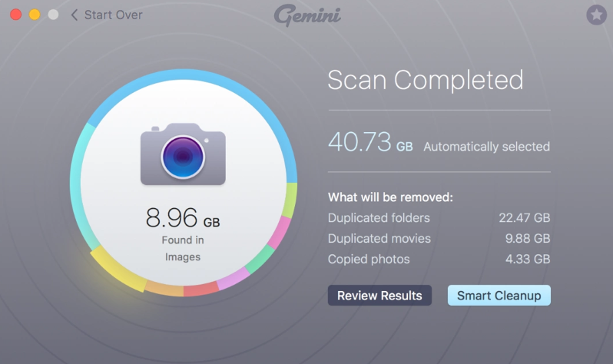This screenshot has height=364, width=613.
Task: Click the Start Over label text
Action: pos(113,15)
